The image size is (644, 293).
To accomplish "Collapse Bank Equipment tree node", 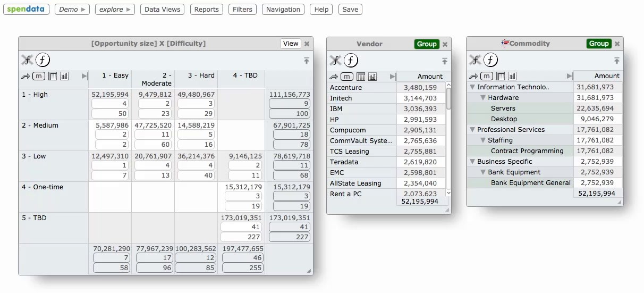I will [x=483, y=172].
